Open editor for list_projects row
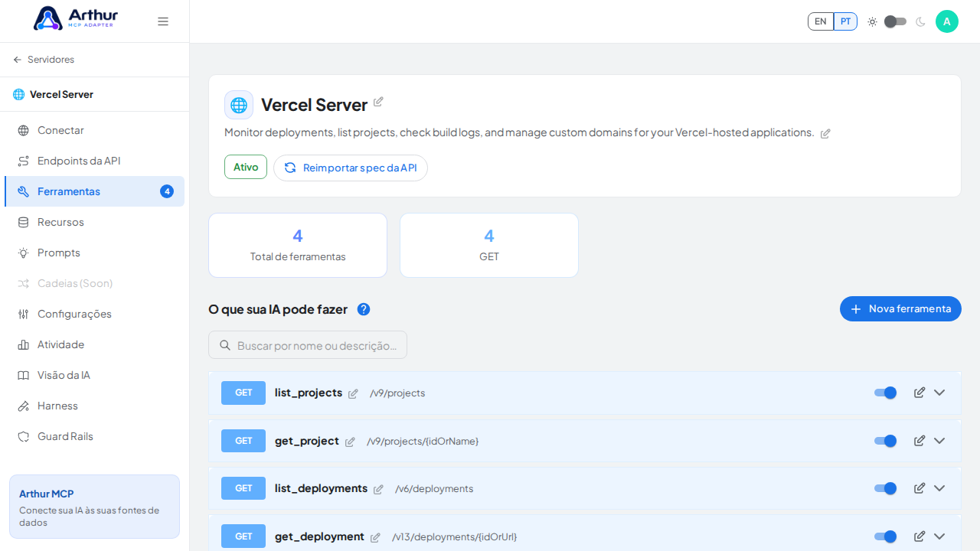Image resolution: width=980 pixels, height=551 pixels. (x=920, y=393)
